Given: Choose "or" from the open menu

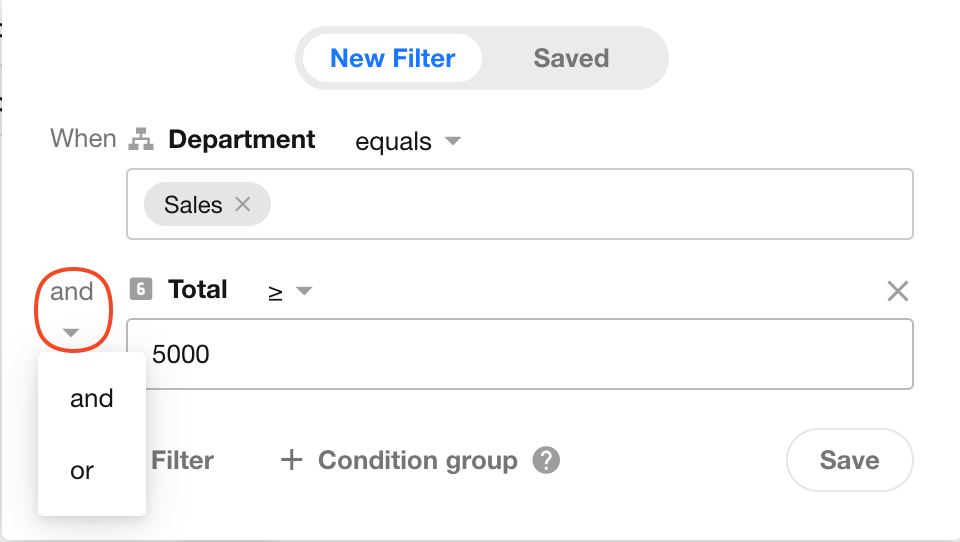Looking at the screenshot, I should coord(82,471).
